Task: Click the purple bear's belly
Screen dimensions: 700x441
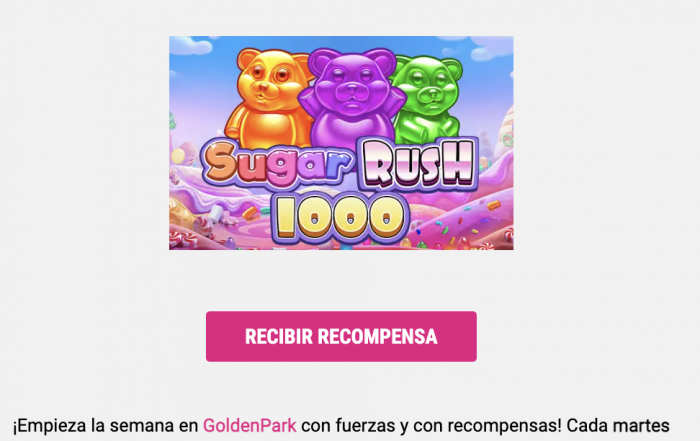Action: tap(353, 128)
